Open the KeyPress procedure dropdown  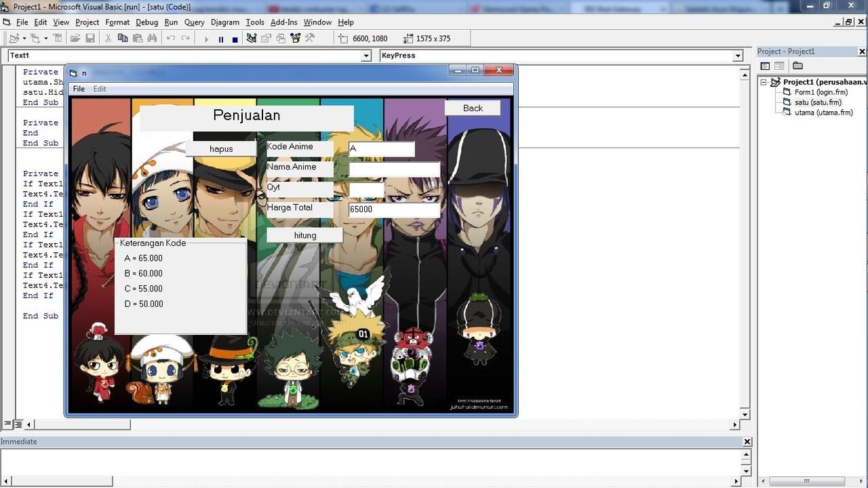(737, 56)
